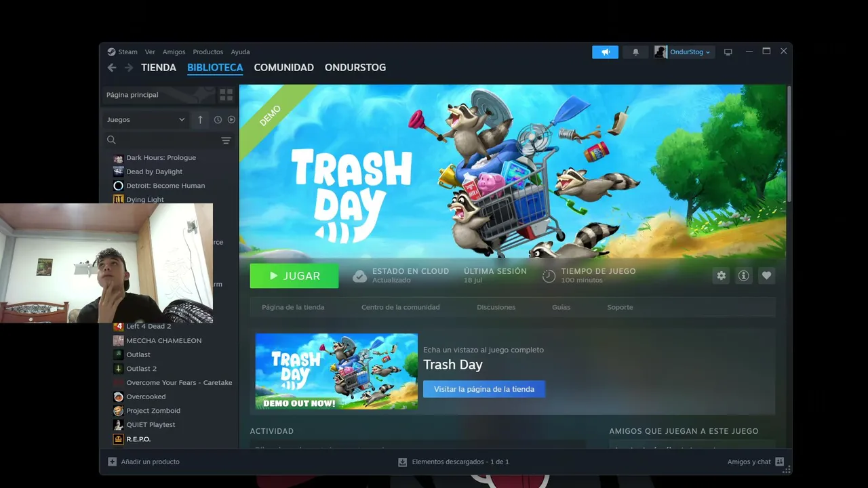Switch to the TIENDA tab
The height and width of the screenshot is (488, 868).
coord(159,68)
